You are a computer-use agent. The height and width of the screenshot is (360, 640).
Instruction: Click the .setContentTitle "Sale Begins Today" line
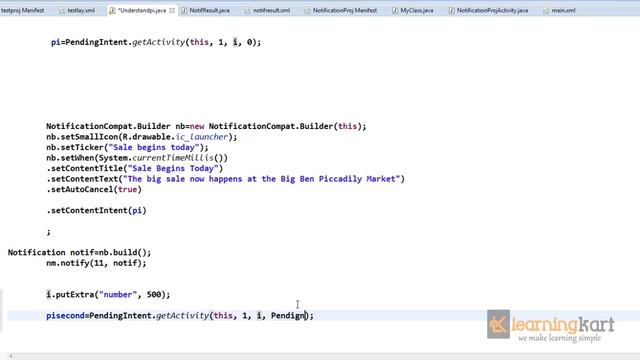pos(134,169)
